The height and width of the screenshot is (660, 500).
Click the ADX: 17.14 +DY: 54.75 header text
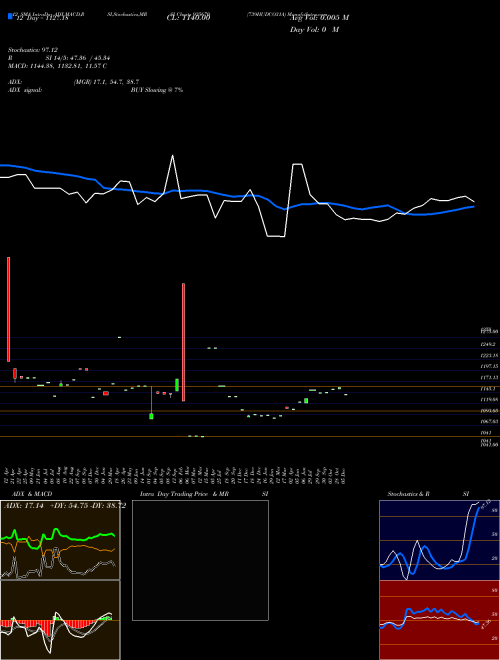(x=64, y=506)
